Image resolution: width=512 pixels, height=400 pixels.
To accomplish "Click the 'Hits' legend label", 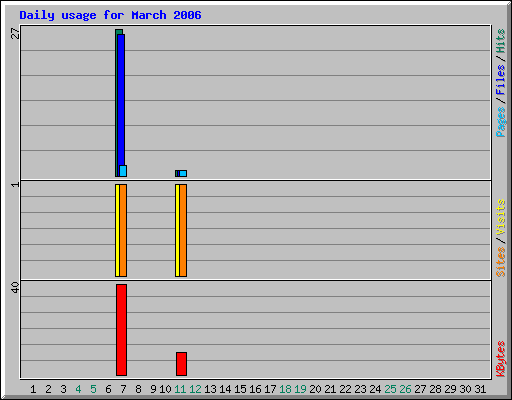I will point(500,41).
